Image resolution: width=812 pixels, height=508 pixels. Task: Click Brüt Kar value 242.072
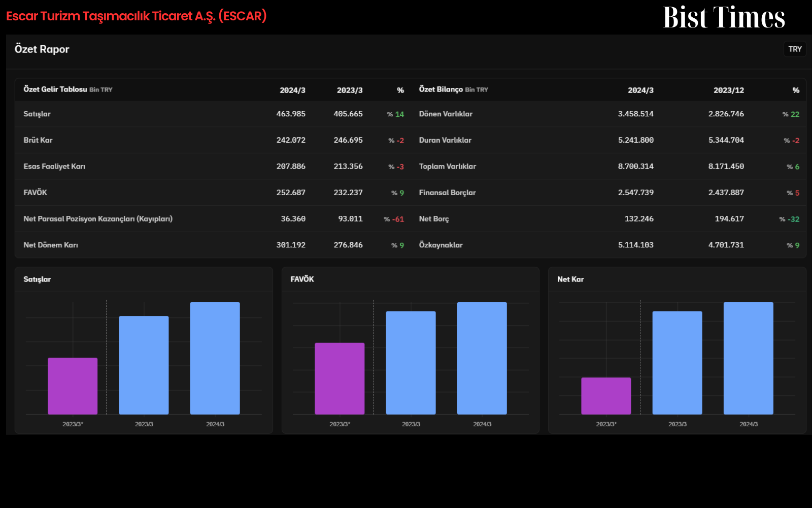point(291,140)
